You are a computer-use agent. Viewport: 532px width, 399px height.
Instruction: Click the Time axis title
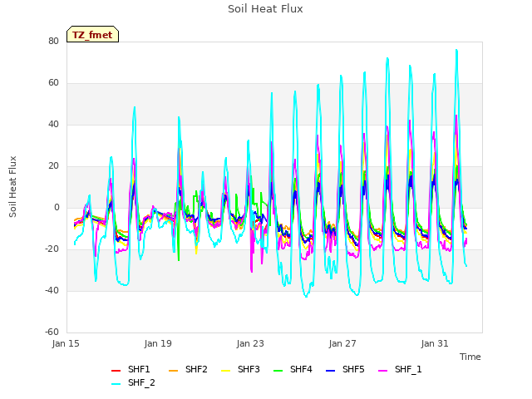coord(470,357)
